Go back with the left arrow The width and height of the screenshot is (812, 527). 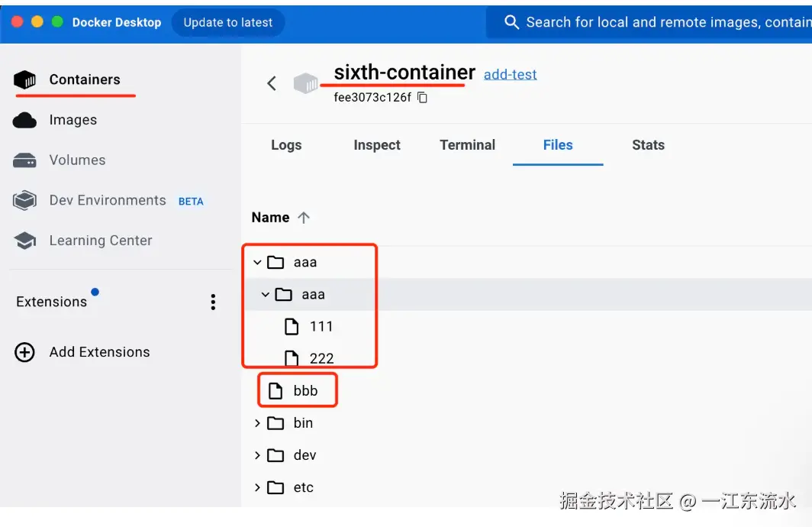tap(272, 83)
